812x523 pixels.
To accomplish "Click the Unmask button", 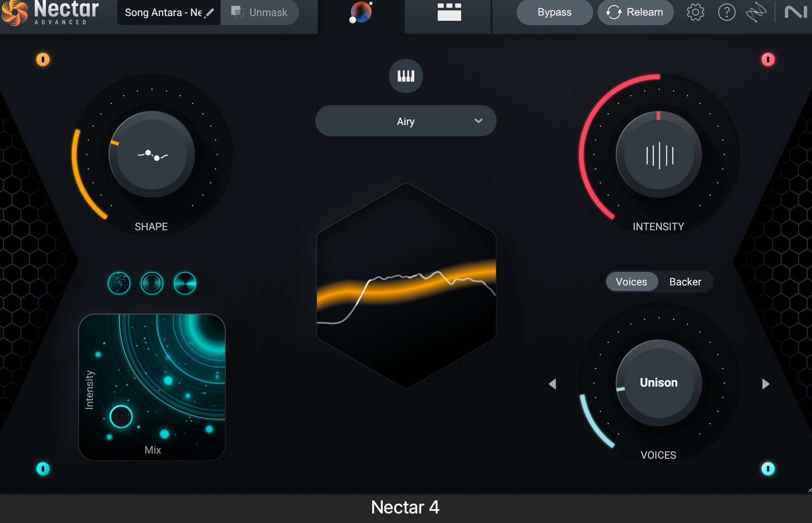I will coord(259,12).
